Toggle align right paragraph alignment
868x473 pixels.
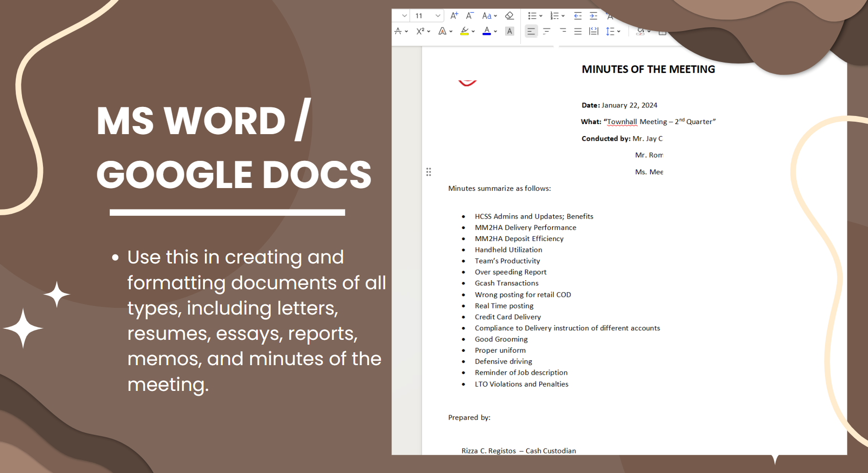pyautogui.click(x=562, y=32)
